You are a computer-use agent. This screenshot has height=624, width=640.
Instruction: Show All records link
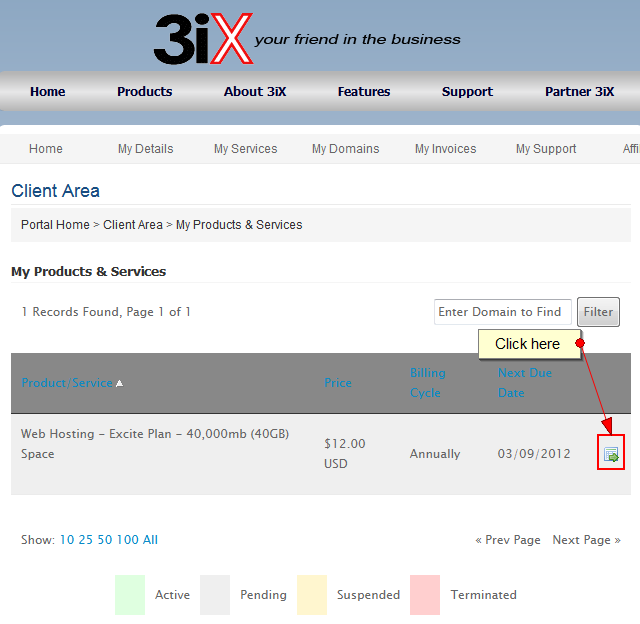click(150, 540)
